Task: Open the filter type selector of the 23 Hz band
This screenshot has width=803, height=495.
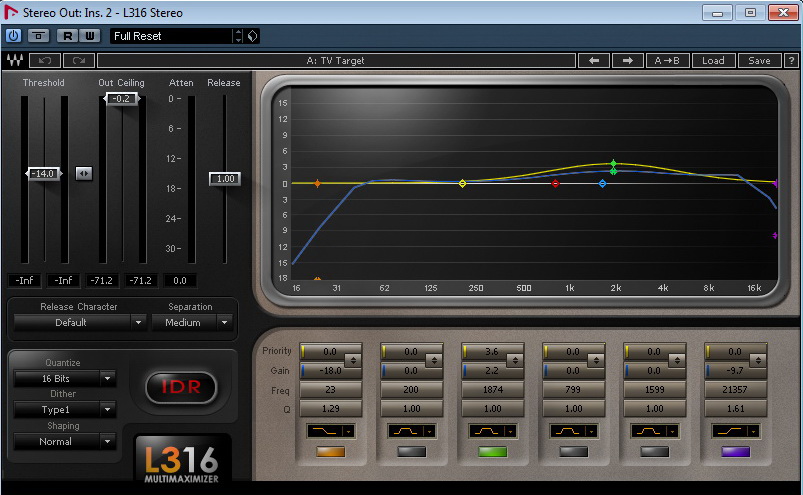Action: (330, 432)
